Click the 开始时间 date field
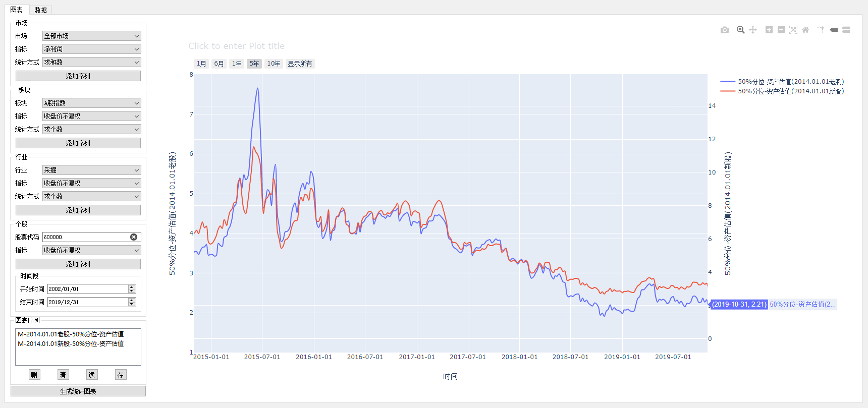Viewport: 868px width, 408px height. coord(88,289)
